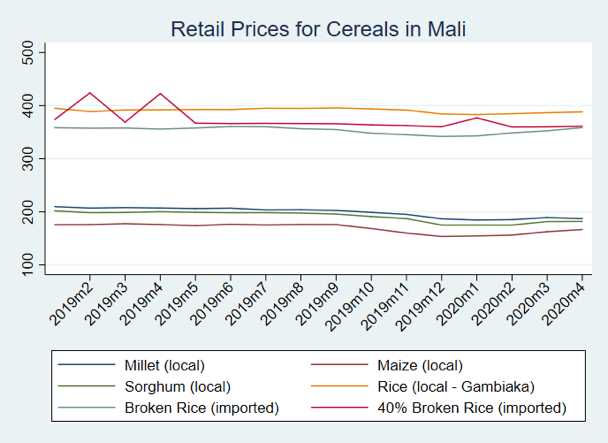Click the chart title "Retail Prices for Cereals in Mali"
Image resolution: width=608 pixels, height=443 pixels.
tap(319, 28)
